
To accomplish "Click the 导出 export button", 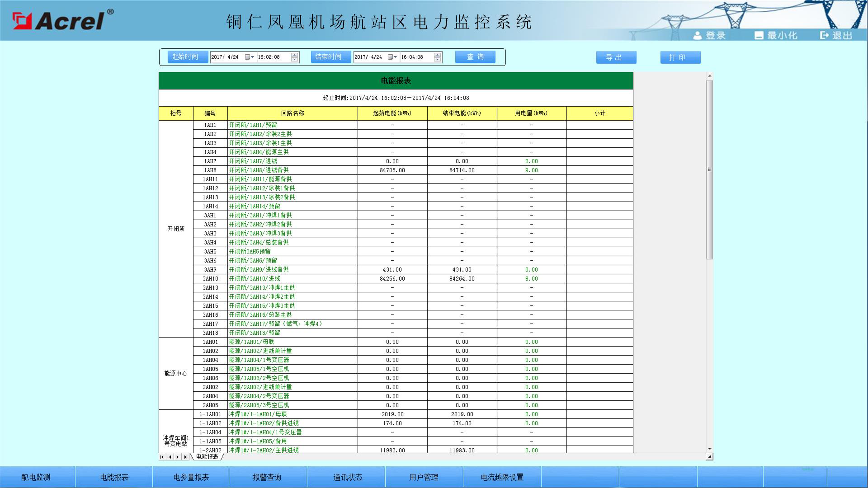I will coord(616,57).
